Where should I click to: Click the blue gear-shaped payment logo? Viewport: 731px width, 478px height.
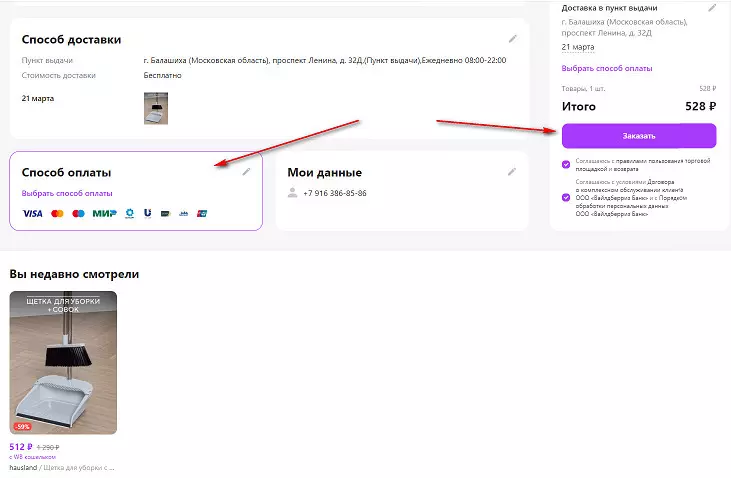click(130, 214)
